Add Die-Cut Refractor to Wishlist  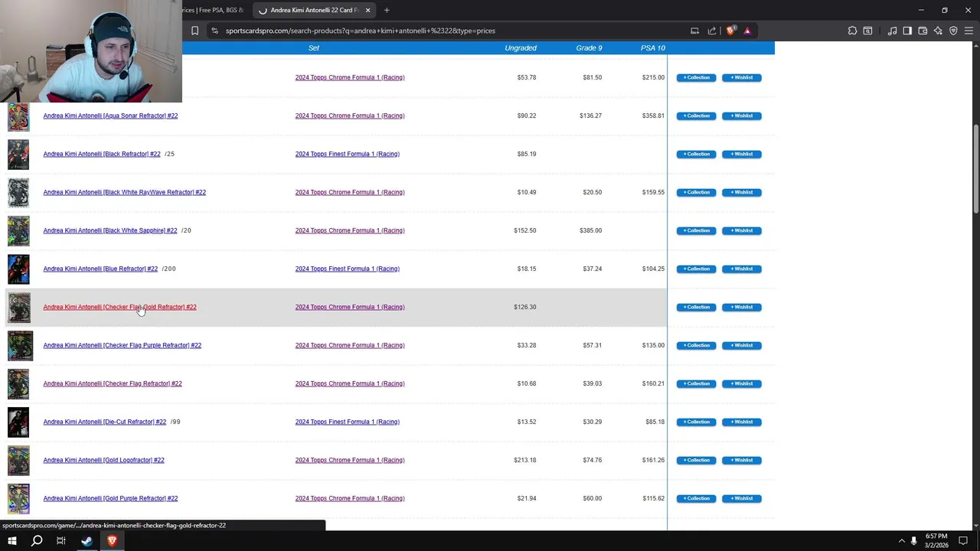[741, 422]
